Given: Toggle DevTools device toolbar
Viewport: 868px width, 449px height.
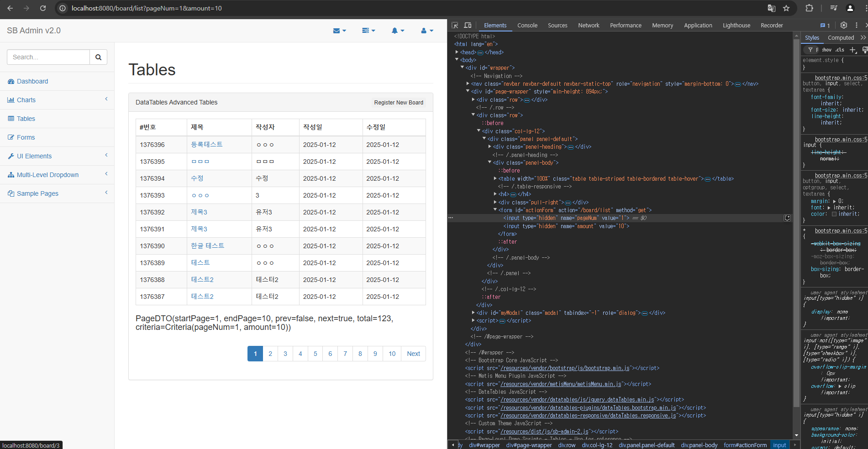Looking at the screenshot, I should pyautogui.click(x=468, y=26).
